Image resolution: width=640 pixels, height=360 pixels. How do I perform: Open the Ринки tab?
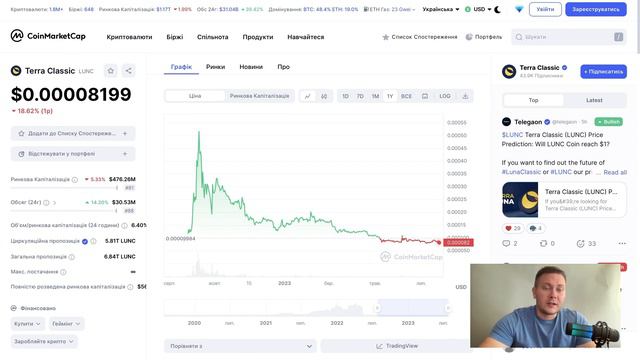[x=216, y=67]
